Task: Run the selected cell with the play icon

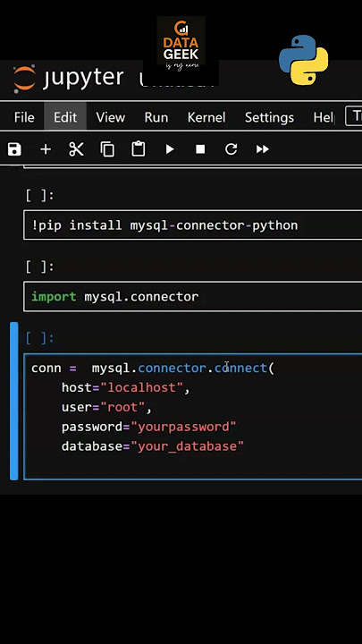Action: click(170, 149)
